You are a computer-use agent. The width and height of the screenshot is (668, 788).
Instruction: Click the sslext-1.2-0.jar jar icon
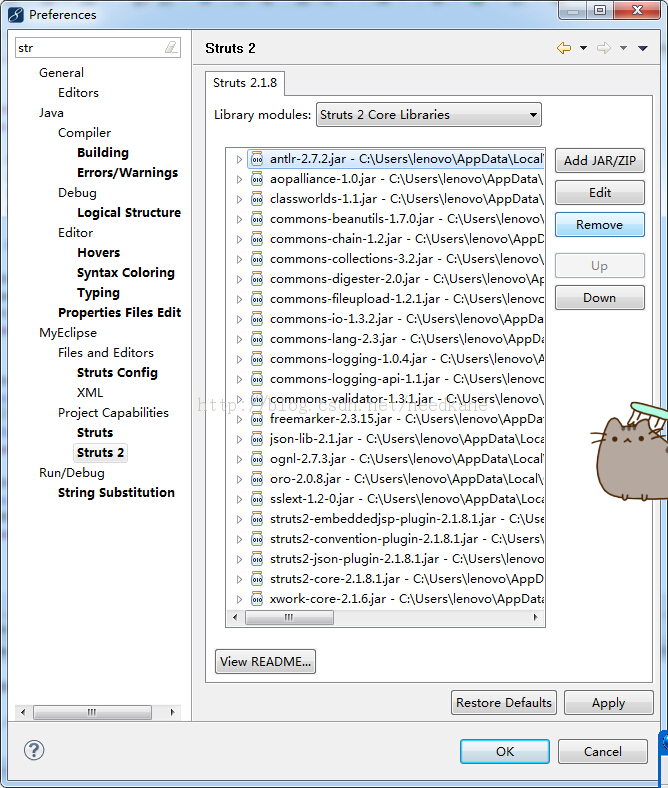[257, 499]
